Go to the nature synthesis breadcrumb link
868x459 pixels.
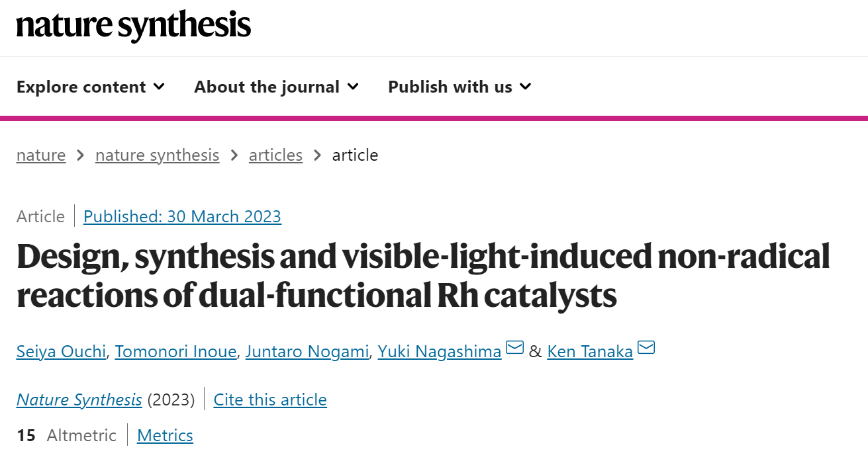click(x=157, y=155)
